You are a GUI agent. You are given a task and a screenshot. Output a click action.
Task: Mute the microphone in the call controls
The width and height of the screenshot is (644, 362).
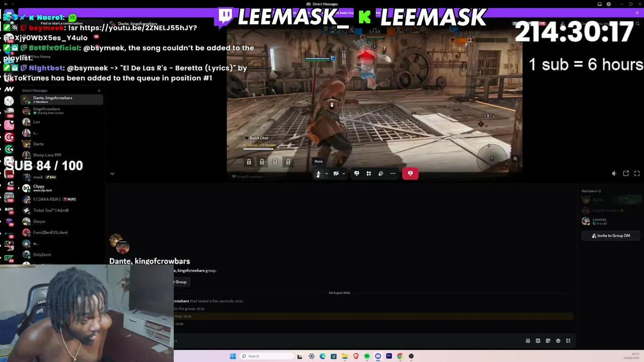tap(318, 173)
